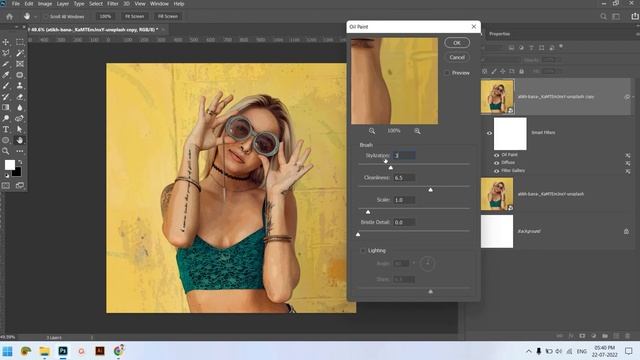
Task: Hide the Oil Paint smart filter
Action: [497, 155]
